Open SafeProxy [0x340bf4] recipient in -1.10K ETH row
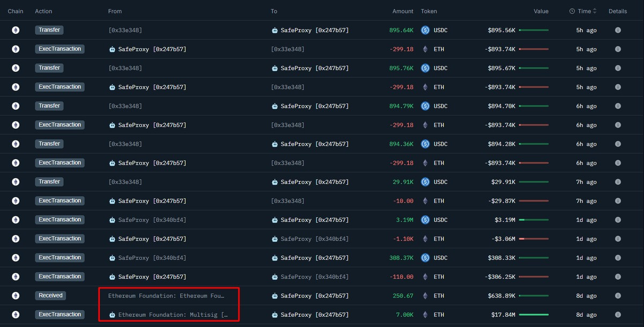Screen dimensions: 644x327 pos(310,239)
